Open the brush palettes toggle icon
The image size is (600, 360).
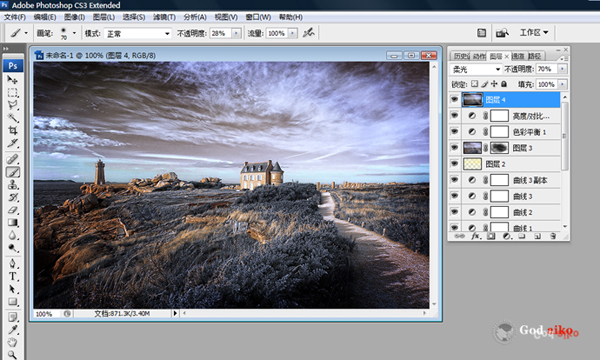[481, 33]
